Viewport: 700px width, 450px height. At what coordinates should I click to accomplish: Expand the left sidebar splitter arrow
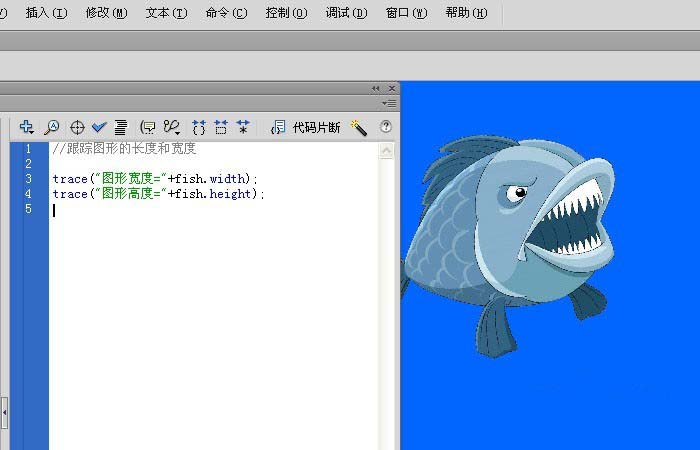[x=4, y=413]
